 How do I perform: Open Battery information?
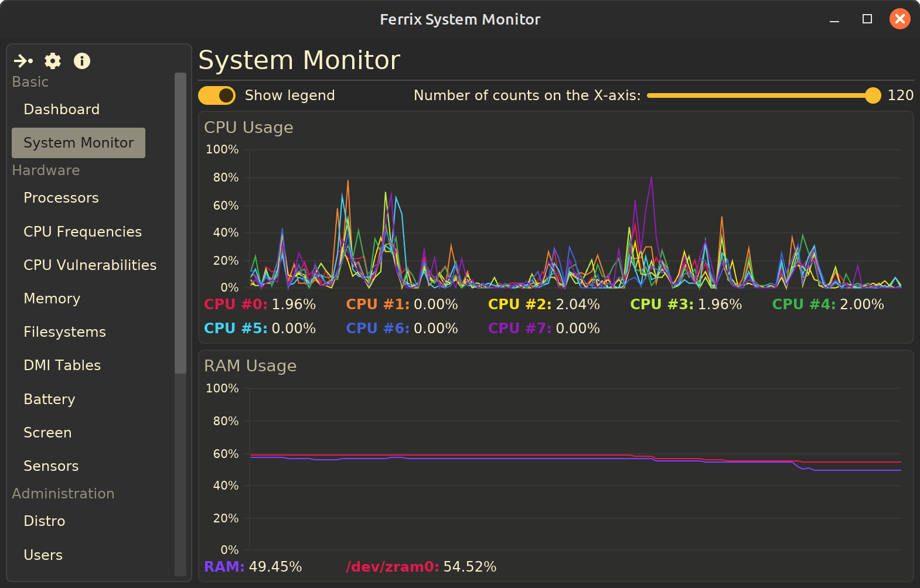[x=49, y=399]
